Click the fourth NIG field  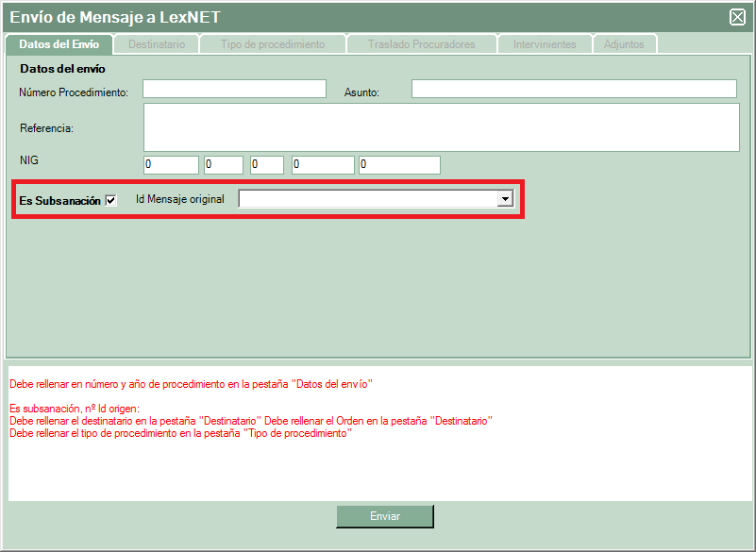323,165
